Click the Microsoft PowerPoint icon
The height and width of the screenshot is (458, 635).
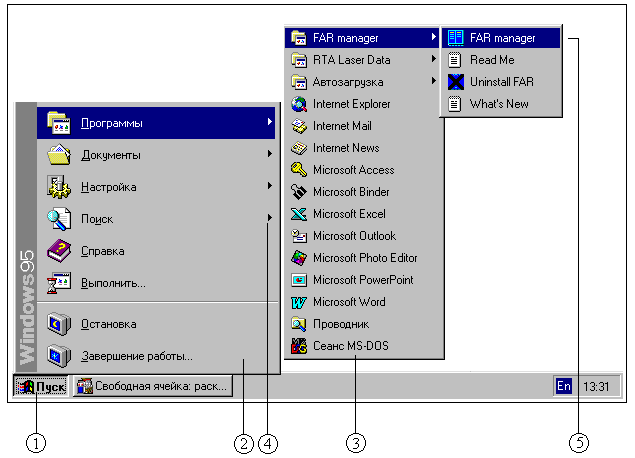299,280
